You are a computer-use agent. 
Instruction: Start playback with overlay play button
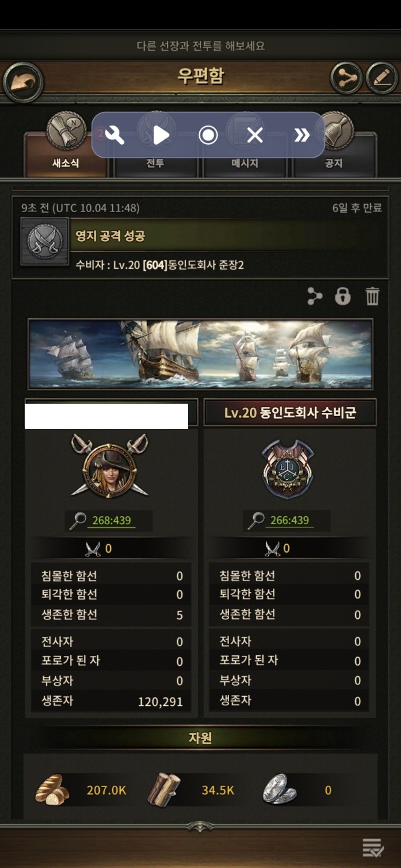coord(161,135)
